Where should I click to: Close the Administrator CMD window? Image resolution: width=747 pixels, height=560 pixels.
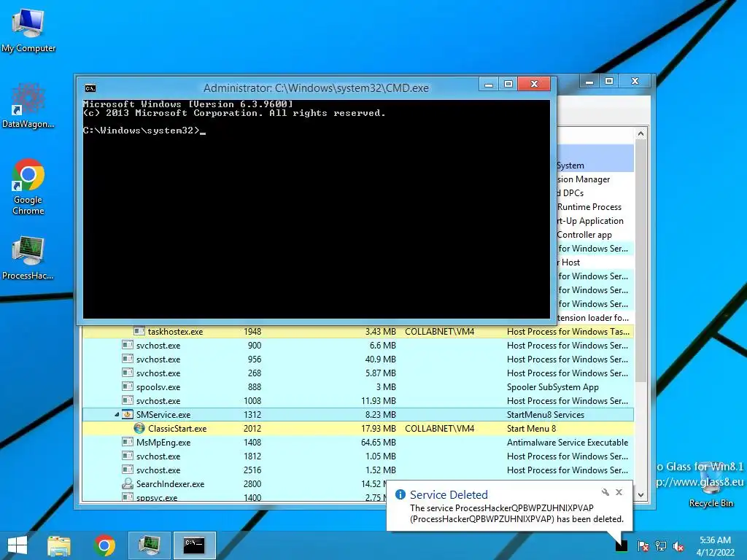[x=534, y=85]
